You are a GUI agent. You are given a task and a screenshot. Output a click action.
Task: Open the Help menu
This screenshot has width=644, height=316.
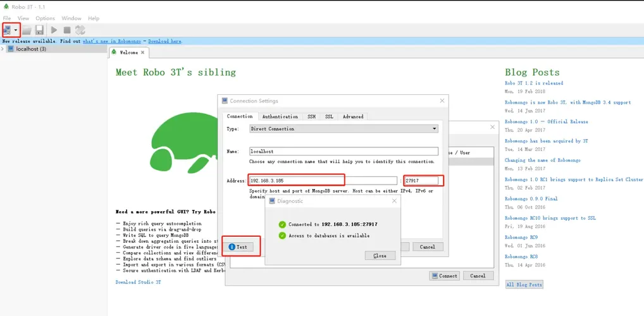[94, 18]
